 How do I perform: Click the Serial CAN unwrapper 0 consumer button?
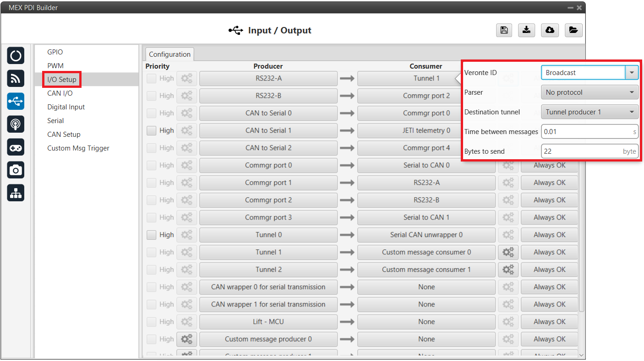click(x=426, y=235)
